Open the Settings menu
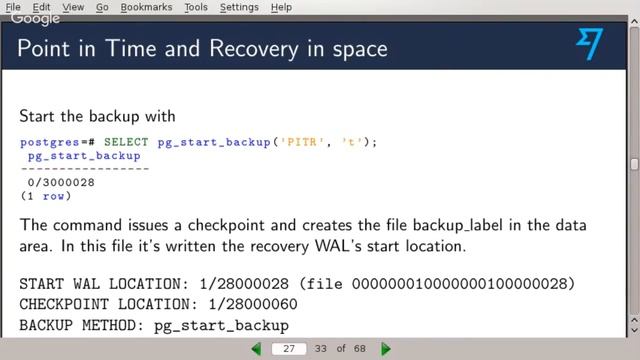Image resolution: width=640 pixels, height=360 pixels. pos(239,7)
